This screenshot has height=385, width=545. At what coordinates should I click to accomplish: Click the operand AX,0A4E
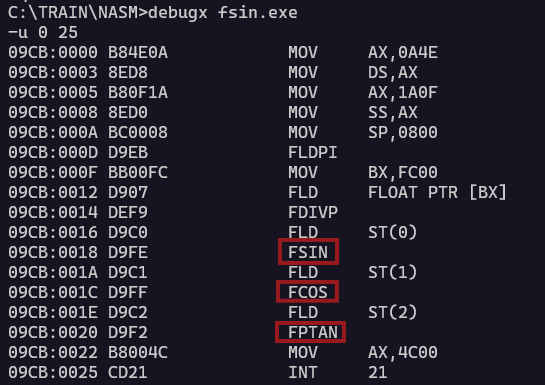tap(403, 53)
